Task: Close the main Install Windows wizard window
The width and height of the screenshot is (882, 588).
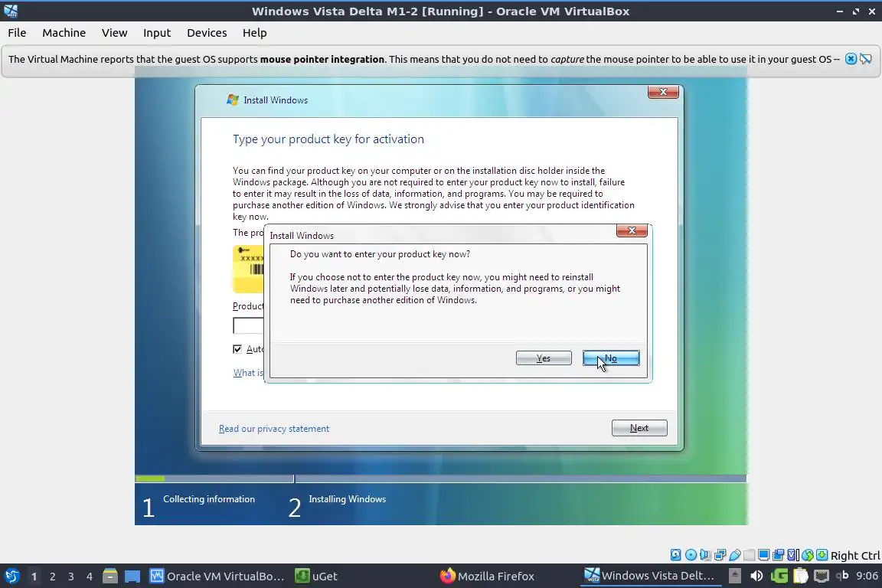Action: 663,92
